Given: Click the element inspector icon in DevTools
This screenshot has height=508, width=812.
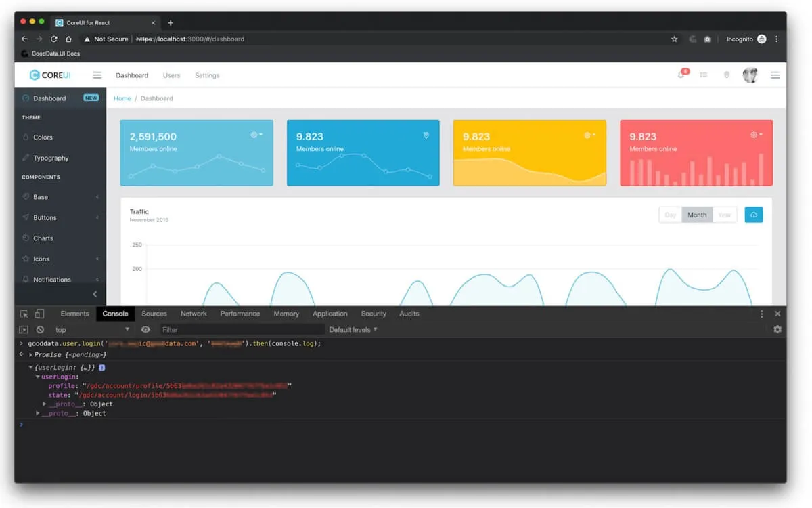Looking at the screenshot, I should (x=25, y=314).
